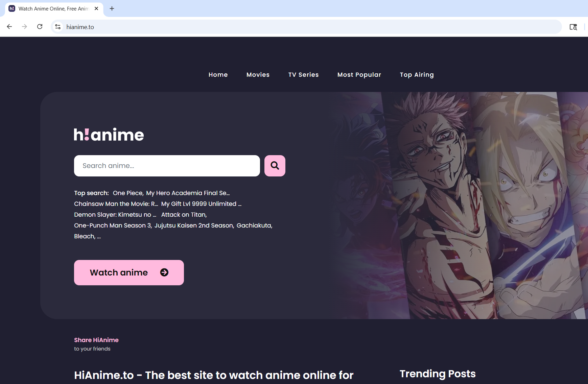Viewport: 588px width, 384px height.
Task: Open the Home menu item
Action: (x=218, y=75)
